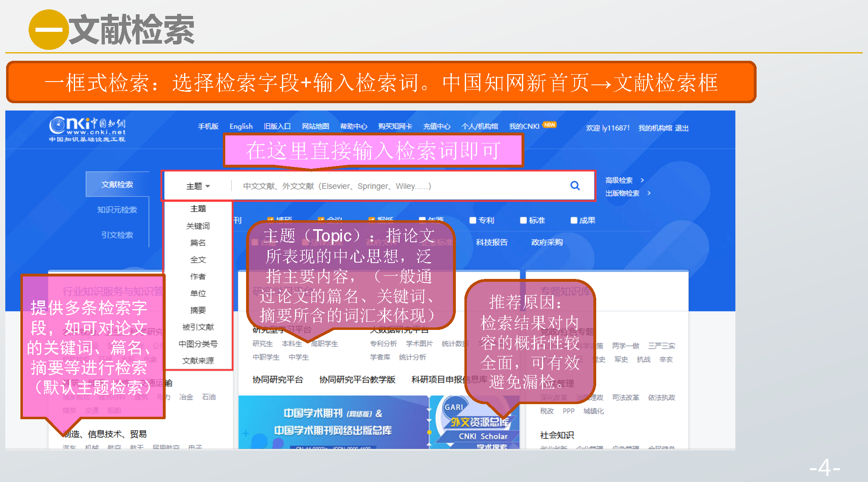The image size is (868, 482).
Task: Open 三严三实 topic link
Action: point(662,346)
